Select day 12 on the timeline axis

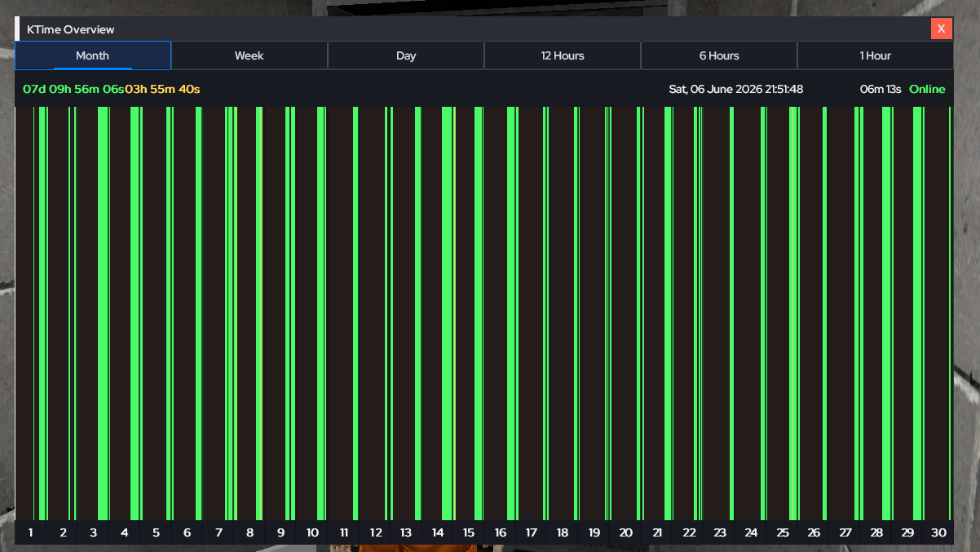coord(375,532)
